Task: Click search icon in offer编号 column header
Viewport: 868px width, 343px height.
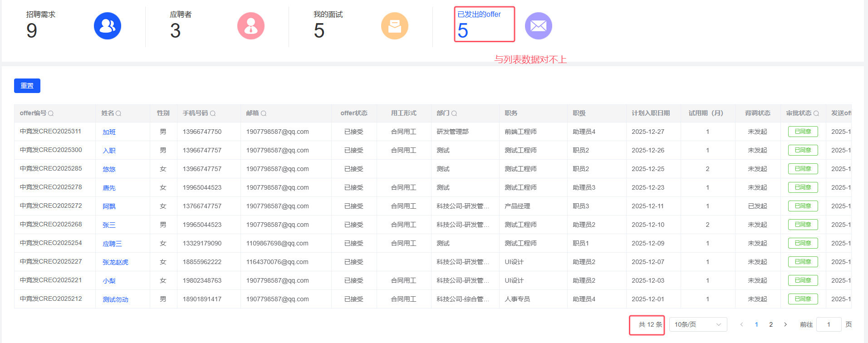Action: 51,113
